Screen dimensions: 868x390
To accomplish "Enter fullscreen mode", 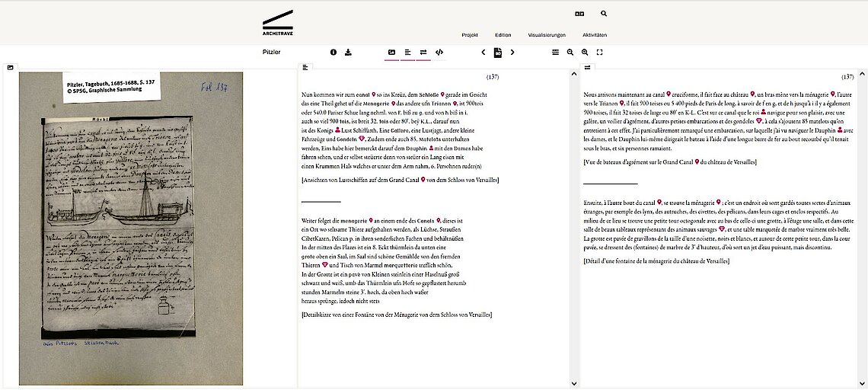I will tap(600, 53).
